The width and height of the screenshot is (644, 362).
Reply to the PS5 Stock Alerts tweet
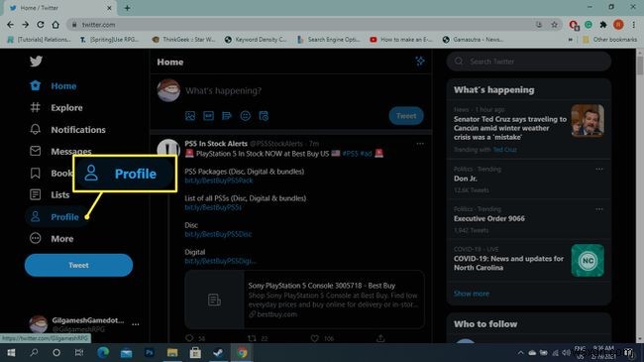click(189, 338)
